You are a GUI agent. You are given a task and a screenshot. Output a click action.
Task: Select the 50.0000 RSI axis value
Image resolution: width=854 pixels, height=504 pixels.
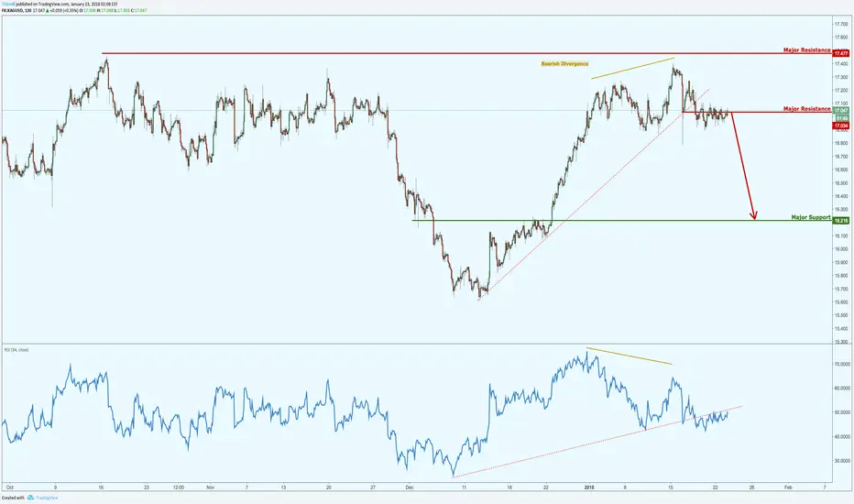pos(842,412)
